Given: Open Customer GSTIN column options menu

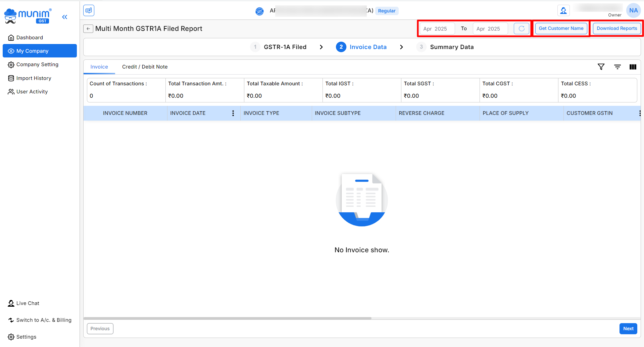Looking at the screenshot, I should coord(639,113).
